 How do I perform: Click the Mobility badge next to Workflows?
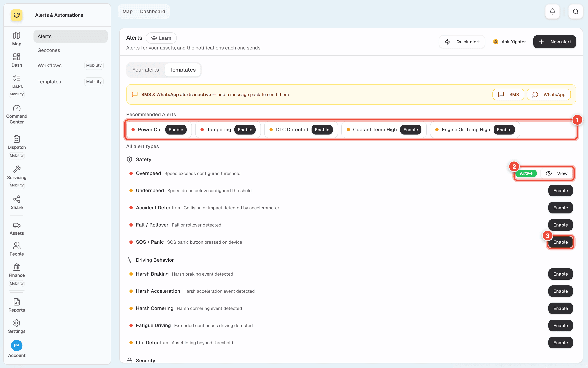click(94, 65)
